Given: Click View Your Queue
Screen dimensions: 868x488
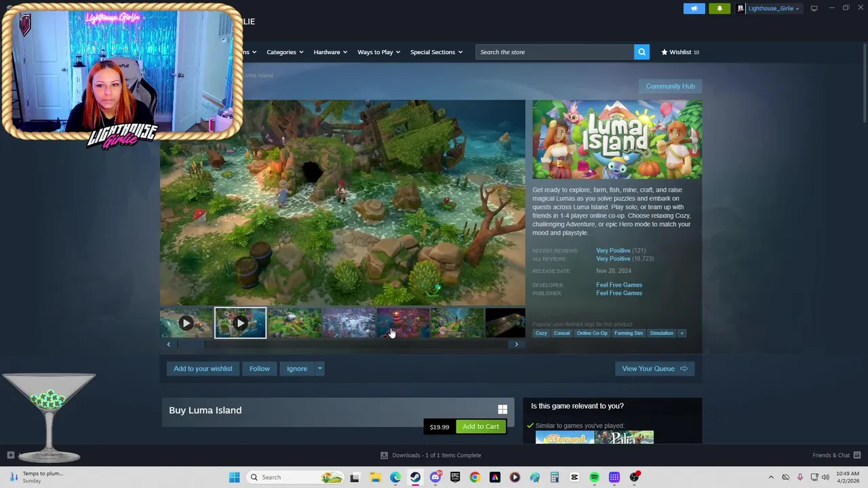Looking at the screenshot, I should (654, 369).
